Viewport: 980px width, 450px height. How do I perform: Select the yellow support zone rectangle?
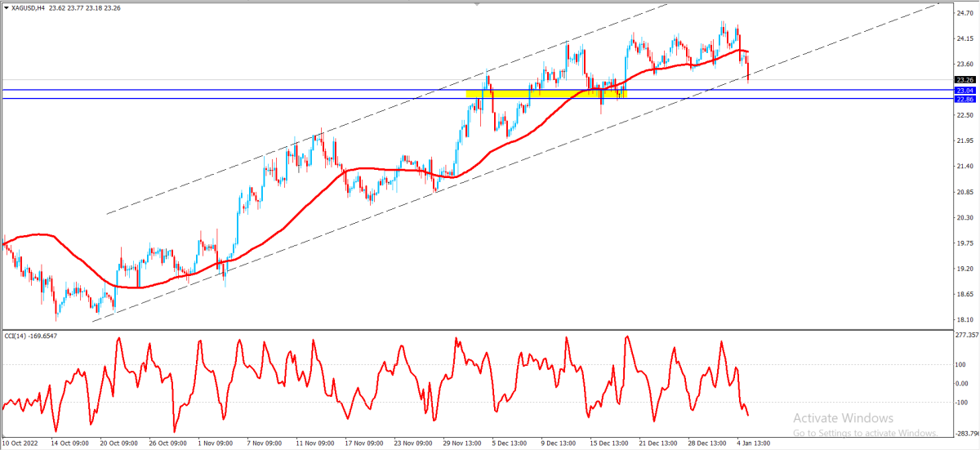[546, 94]
